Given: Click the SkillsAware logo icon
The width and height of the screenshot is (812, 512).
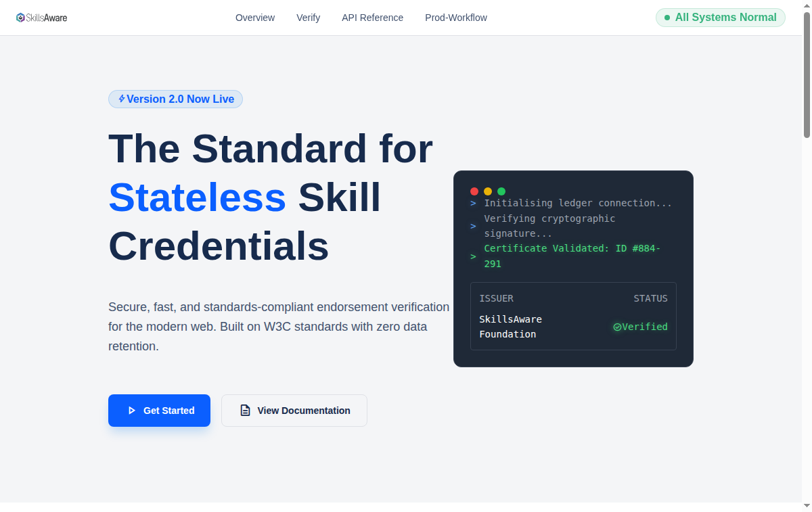Looking at the screenshot, I should [20, 17].
